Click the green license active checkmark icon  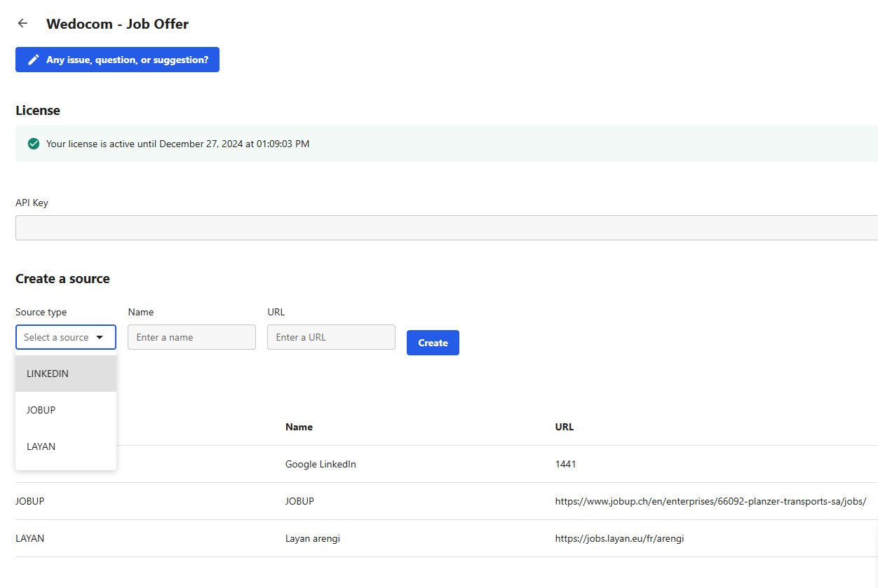(x=33, y=144)
